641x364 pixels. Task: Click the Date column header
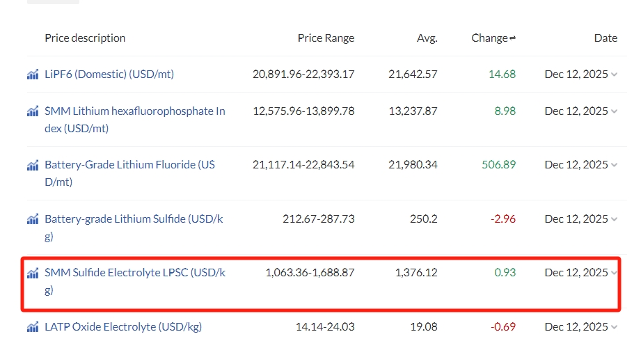(606, 38)
